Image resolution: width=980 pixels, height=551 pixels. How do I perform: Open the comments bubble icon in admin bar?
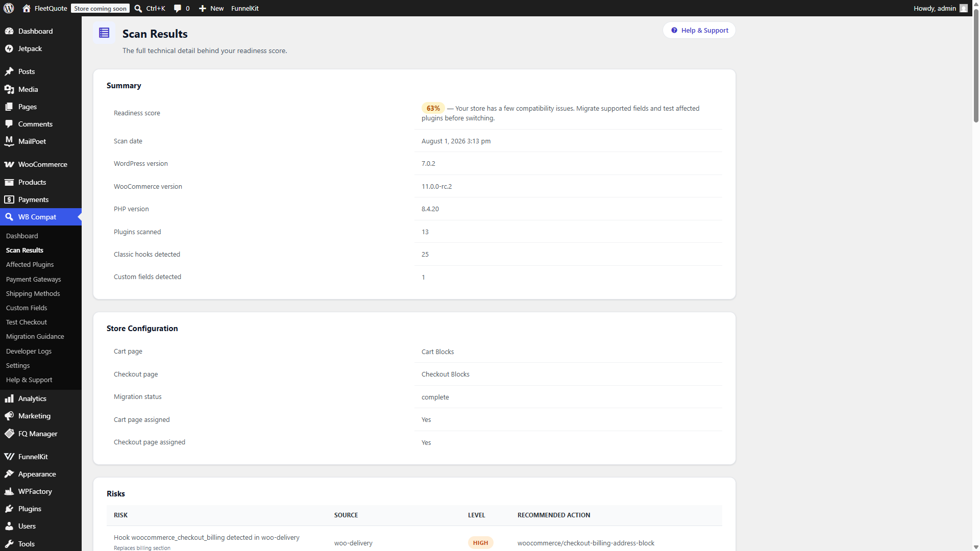pos(178,8)
